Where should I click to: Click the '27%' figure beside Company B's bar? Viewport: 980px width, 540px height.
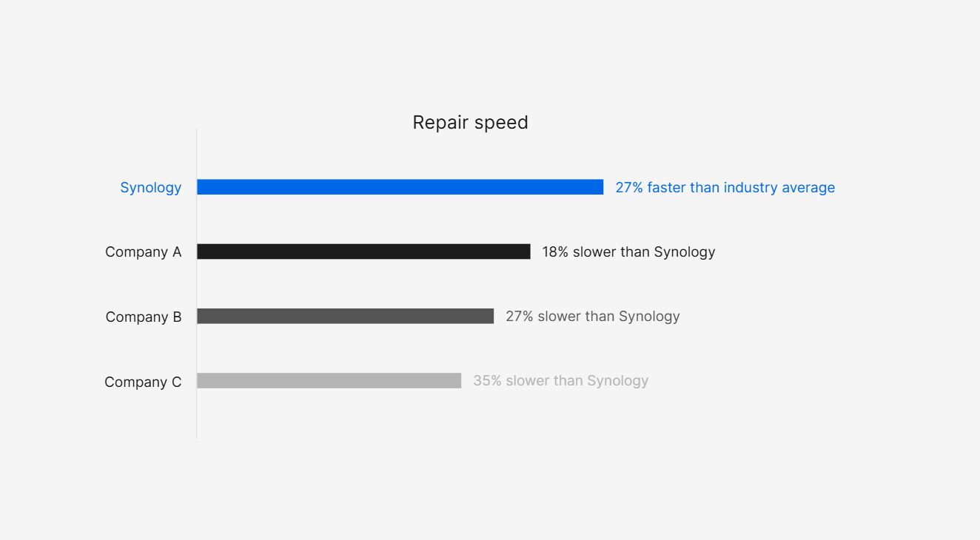coord(519,317)
